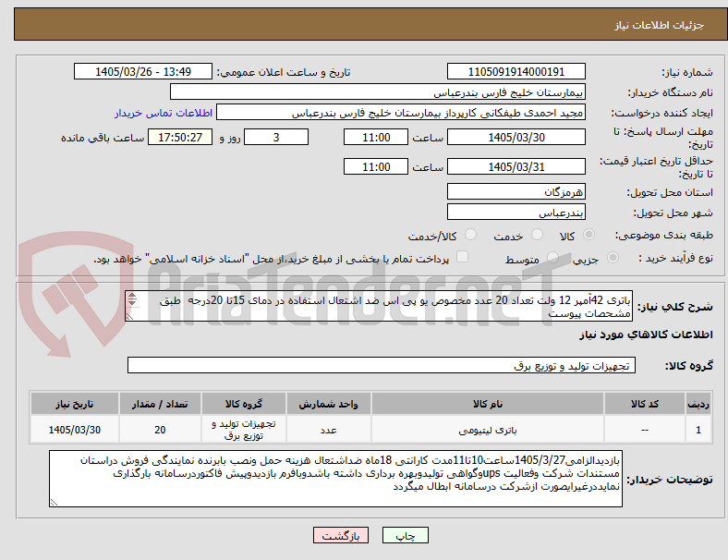The width and height of the screenshot is (728, 560).
Task: Click the resize handle of buyer notes box
Action: point(54,503)
